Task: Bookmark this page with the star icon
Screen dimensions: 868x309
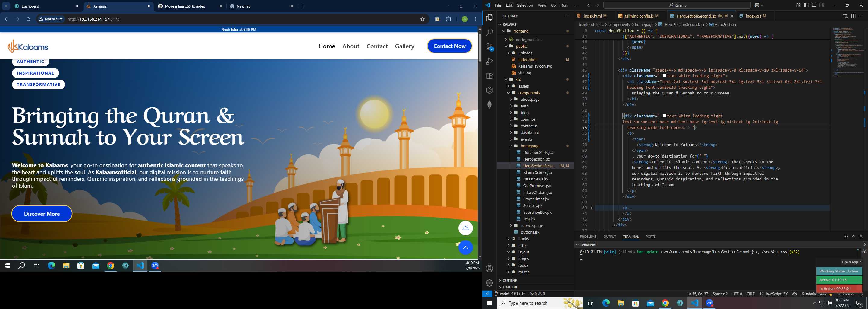Action: [x=422, y=19]
